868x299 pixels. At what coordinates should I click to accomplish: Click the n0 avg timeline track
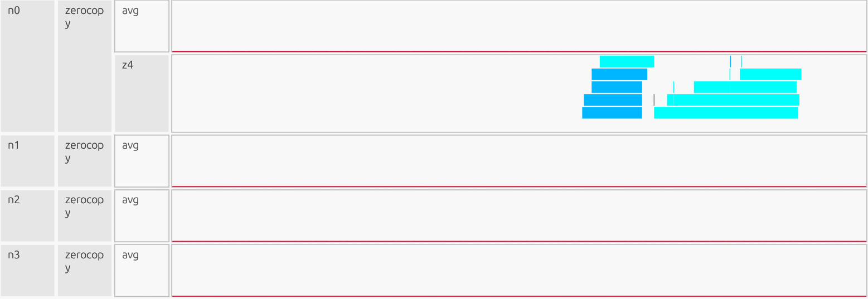pos(519,26)
